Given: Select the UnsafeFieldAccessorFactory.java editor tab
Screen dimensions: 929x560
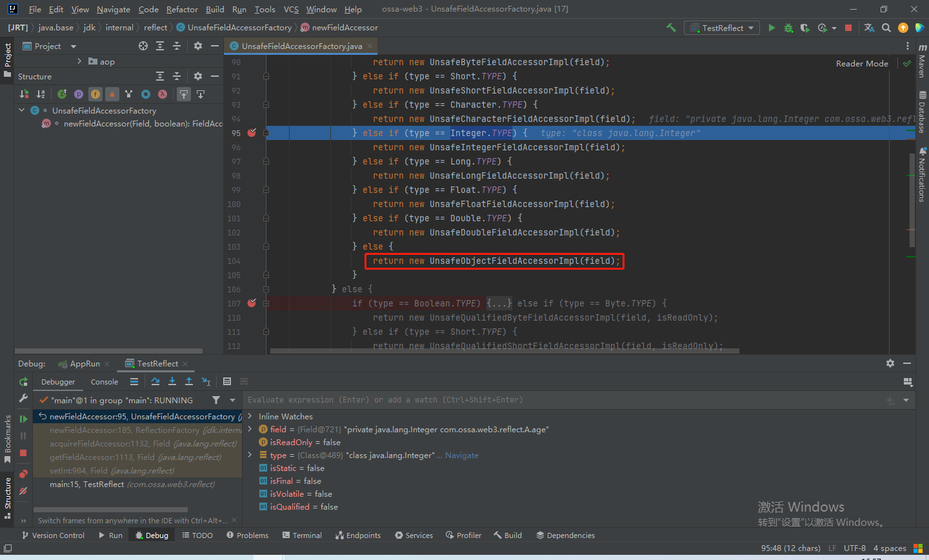Looking at the screenshot, I should pos(301,46).
